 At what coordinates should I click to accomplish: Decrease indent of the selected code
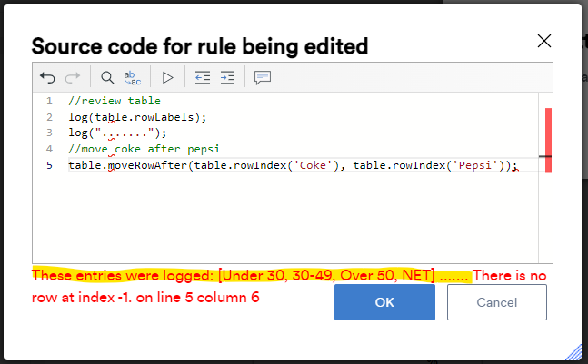(x=203, y=78)
